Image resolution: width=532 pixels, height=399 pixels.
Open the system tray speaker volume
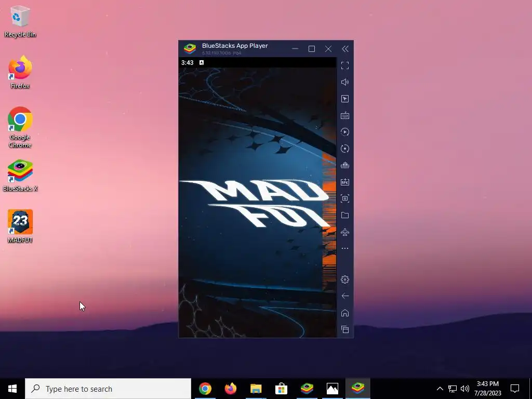(x=465, y=389)
